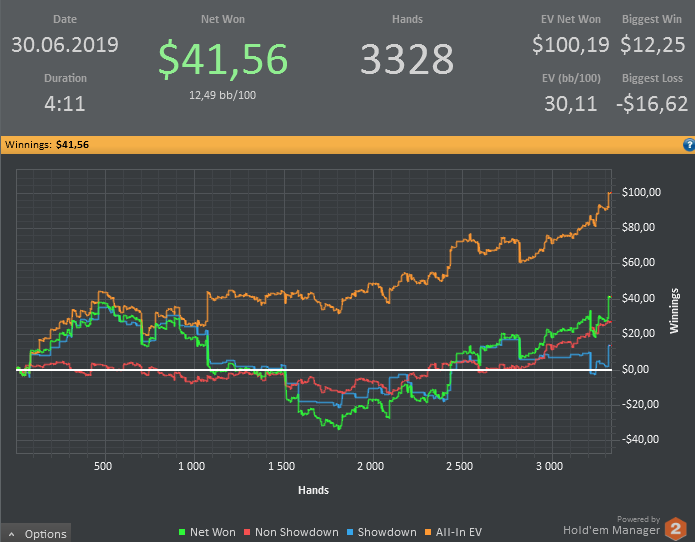This screenshot has height=542, width=695.
Task: Click the Options arrow chevron
Action: point(12,534)
